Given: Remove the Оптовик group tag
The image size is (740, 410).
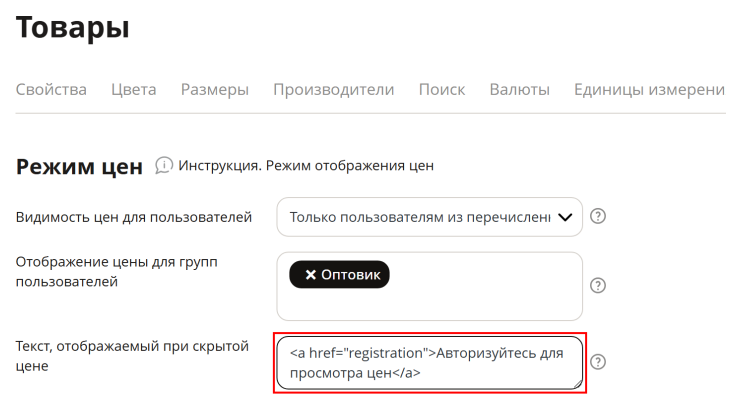Looking at the screenshot, I should pyautogui.click(x=310, y=275).
